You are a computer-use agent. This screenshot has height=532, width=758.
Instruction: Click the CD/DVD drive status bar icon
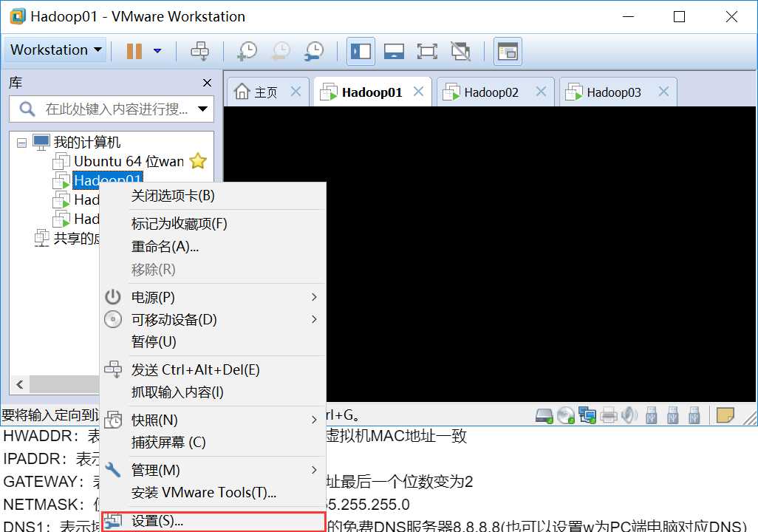pos(566,415)
